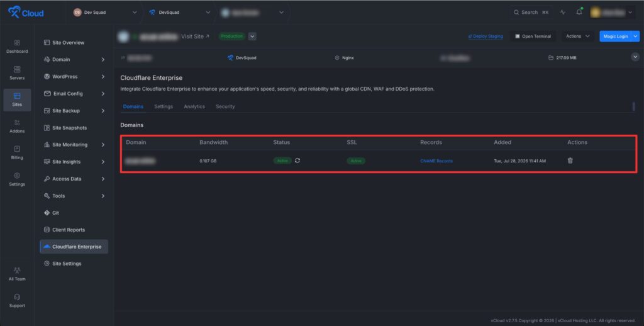Click the tab row scrollbar handle
This screenshot has width=644, height=326.
pyautogui.click(x=633, y=106)
